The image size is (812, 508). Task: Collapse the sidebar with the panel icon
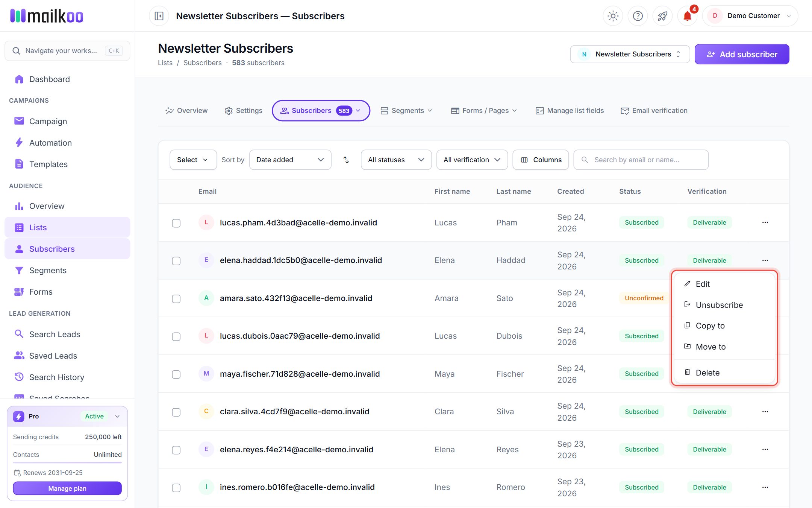click(x=159, y=16)
